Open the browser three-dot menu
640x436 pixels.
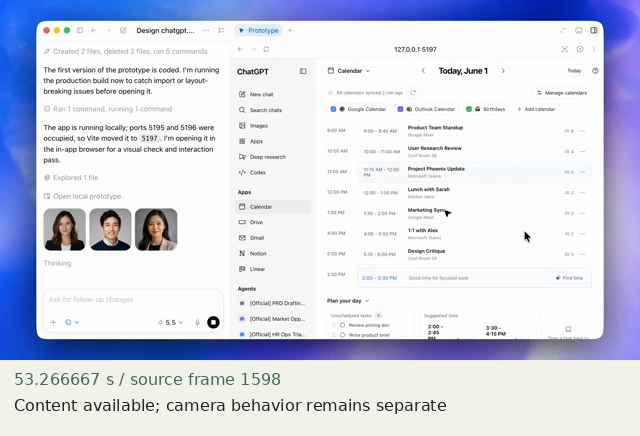(593, 49)
